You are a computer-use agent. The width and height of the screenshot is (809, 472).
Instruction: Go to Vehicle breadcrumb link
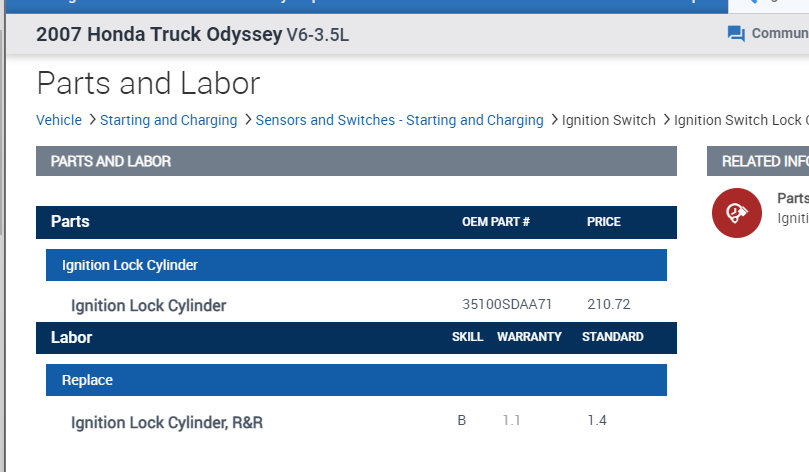59,120
